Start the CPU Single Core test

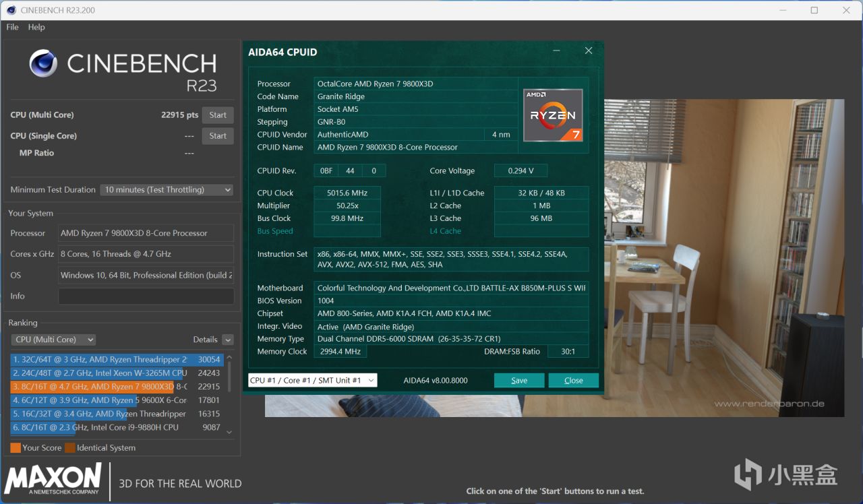pyautogui.click(x=218, y=136)
